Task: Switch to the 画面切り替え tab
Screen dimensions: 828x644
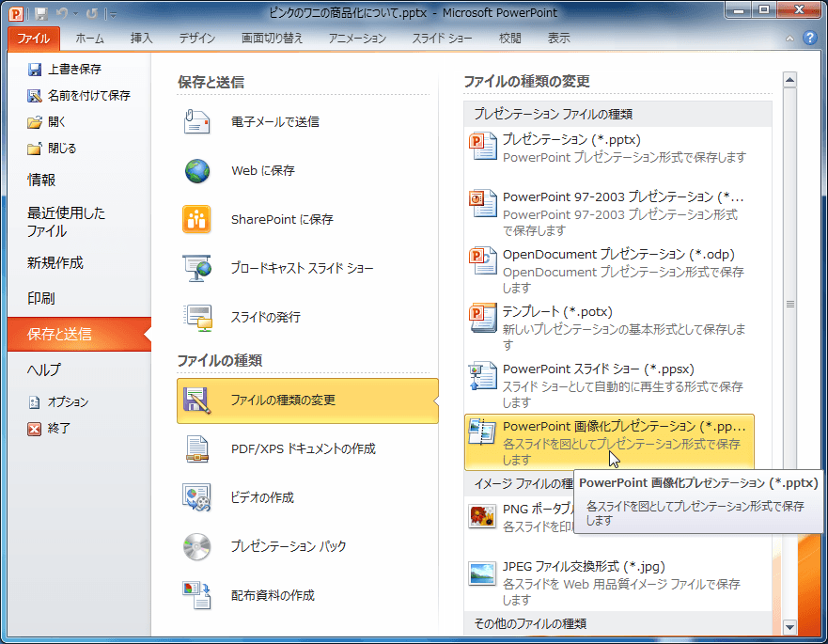Action: (x=272, y=38)
